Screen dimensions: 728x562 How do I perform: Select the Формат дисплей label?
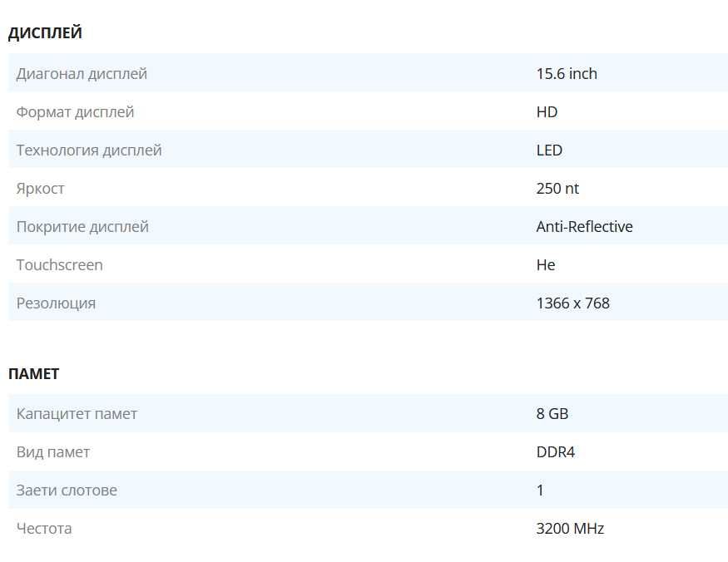click(75, 112)
